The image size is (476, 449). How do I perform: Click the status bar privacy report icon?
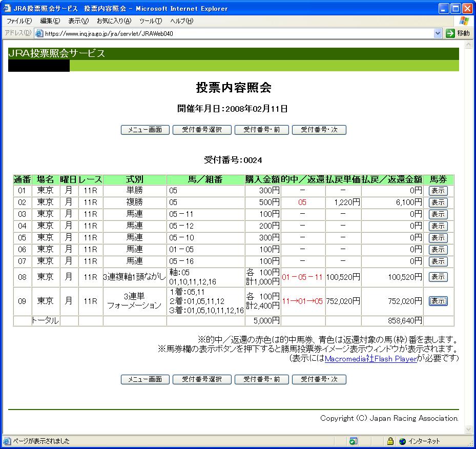click(x=353, y=441)
